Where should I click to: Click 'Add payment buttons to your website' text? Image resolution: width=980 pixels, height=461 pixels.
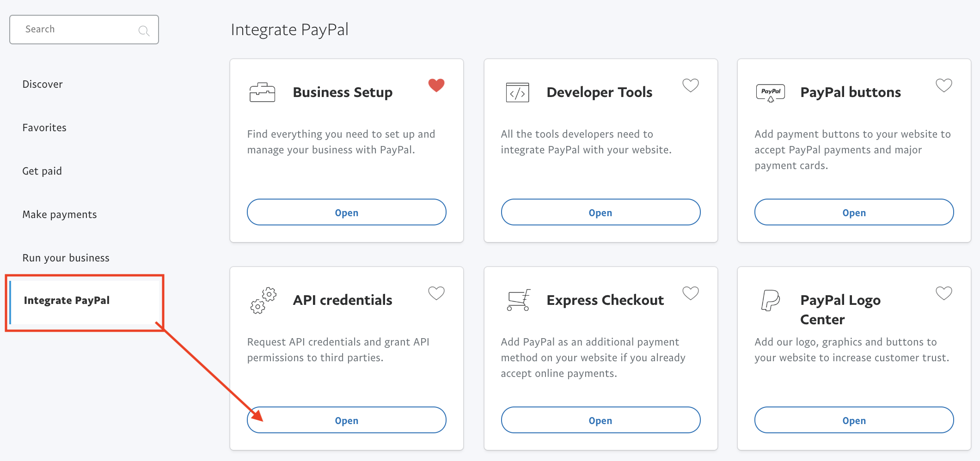pyautogui.click(x=852, y=150)
